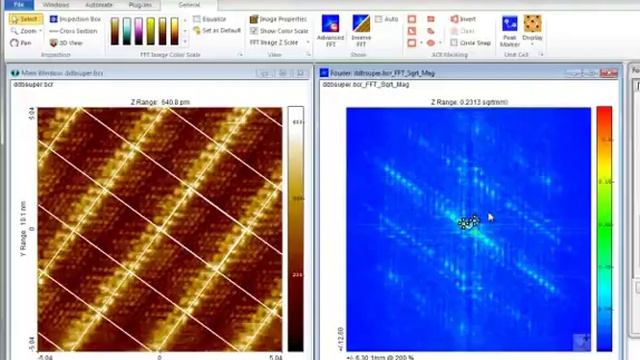Open the Peak Marker tool

(510, 31)
